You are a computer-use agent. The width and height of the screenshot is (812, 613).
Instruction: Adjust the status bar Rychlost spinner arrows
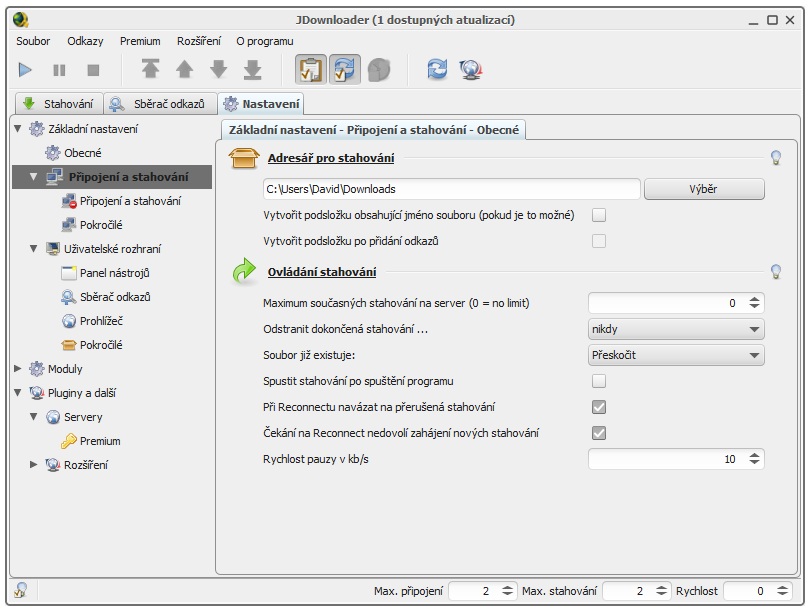pyautogui.click(x=782, y=591)
